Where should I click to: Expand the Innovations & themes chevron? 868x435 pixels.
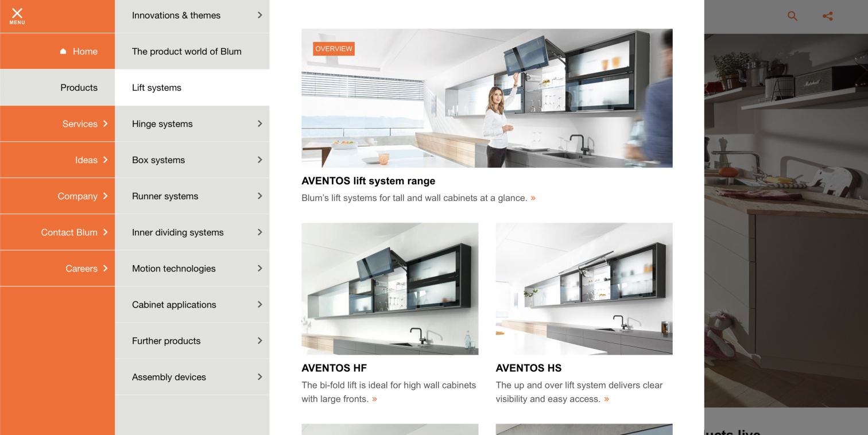(x=259, y=15)
